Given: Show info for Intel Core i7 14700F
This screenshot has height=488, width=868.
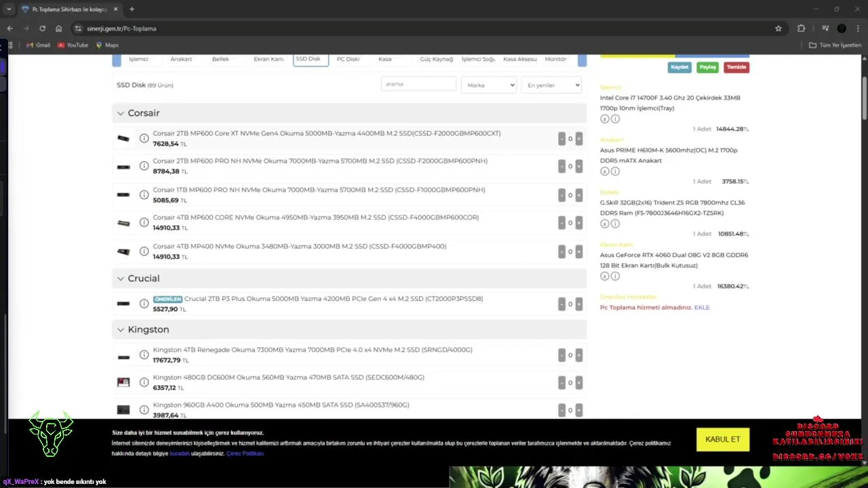Looking at the screenshot, I should click(x=615, y=119).
